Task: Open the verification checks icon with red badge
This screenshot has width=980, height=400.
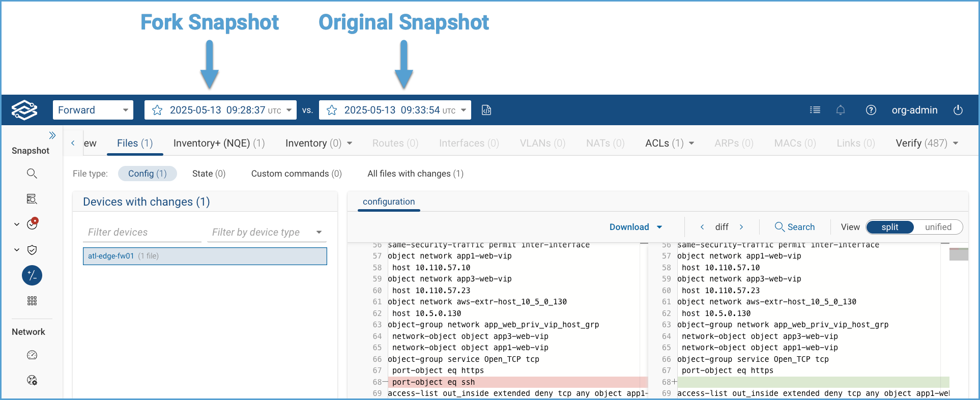Action: pos(33,223)
